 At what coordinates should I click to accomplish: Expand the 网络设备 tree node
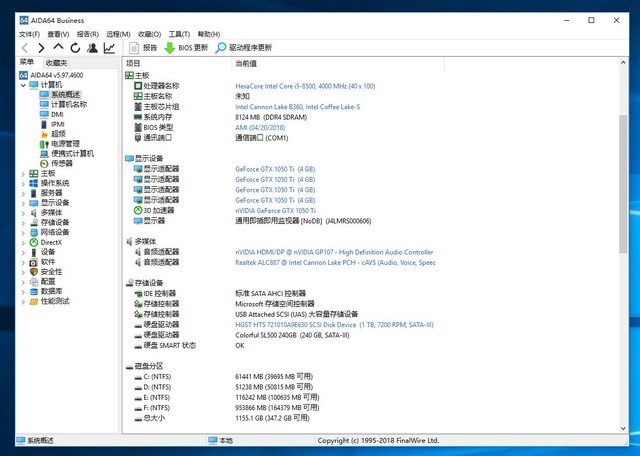(x=23, y=233)
